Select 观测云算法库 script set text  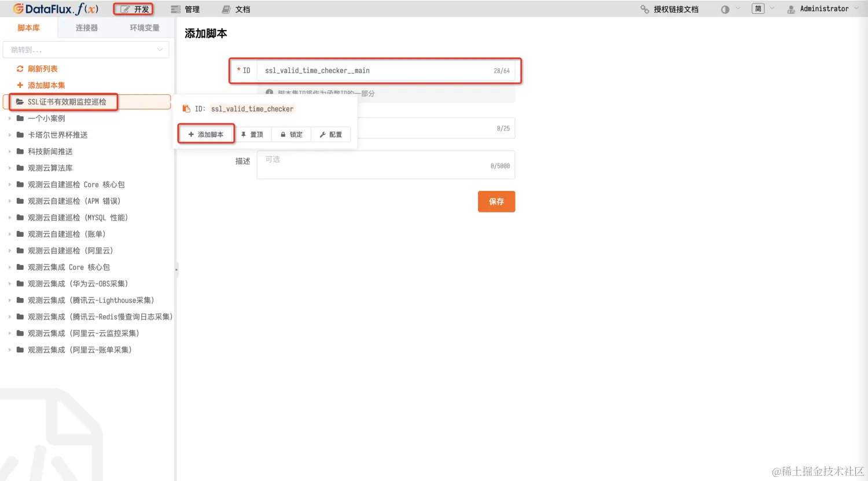point(50,168)
